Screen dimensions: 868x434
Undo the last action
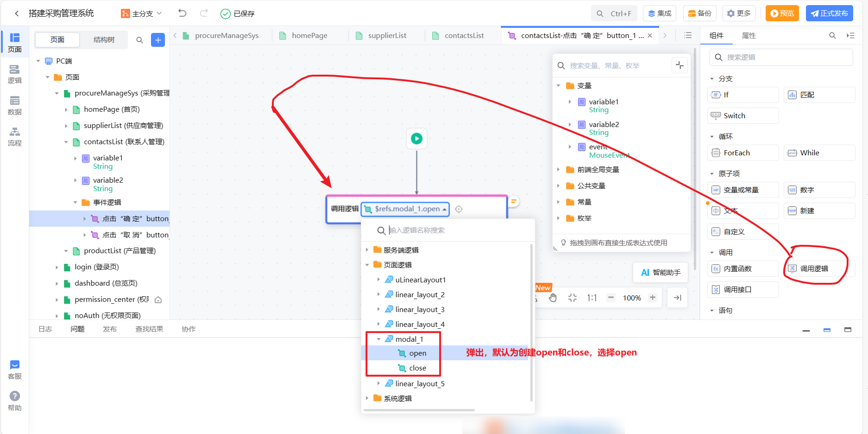(182, 13)
